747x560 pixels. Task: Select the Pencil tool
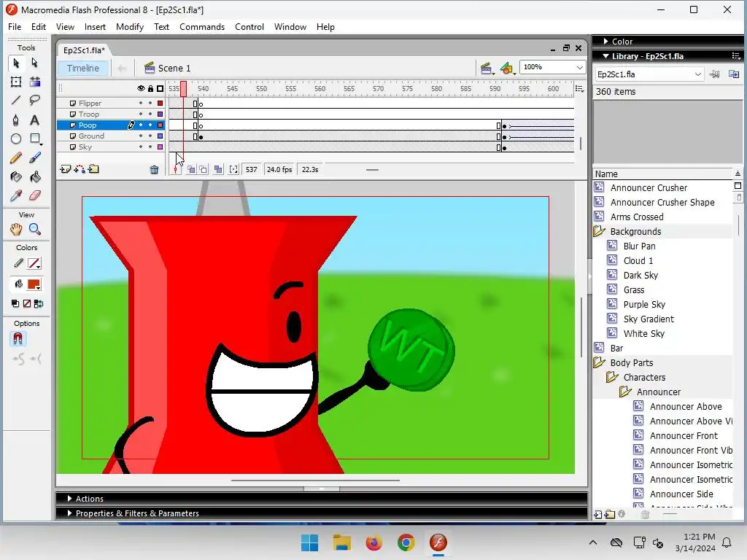[16, 157]
